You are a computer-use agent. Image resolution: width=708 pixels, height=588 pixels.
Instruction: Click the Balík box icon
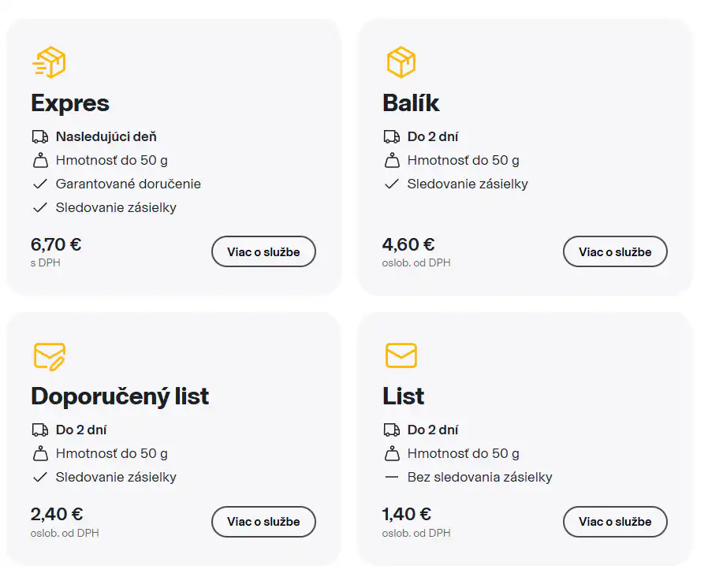(401, 62)
